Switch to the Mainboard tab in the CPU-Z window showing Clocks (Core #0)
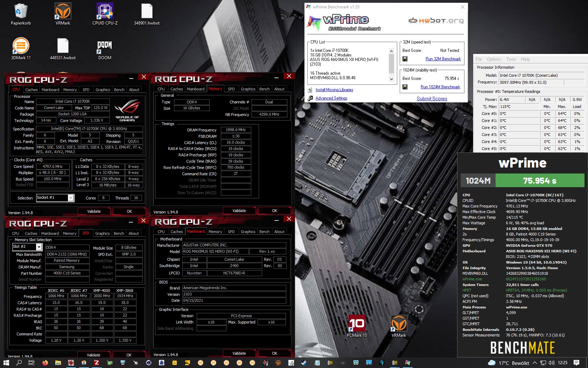Viewport: 588px width, 368px height. (50, 90)
